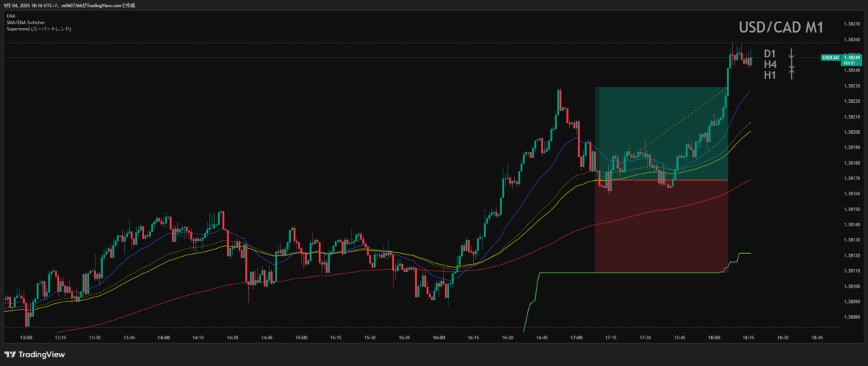Click the H1 upward arrow icon
The image size is (868, 366).
pyautogui.click(x=792, y=74)
